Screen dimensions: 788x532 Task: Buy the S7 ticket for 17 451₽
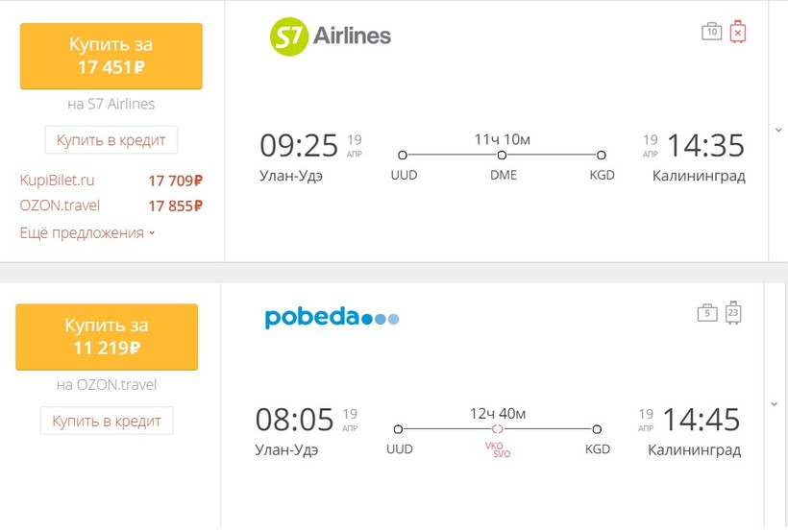coord(111,56)
